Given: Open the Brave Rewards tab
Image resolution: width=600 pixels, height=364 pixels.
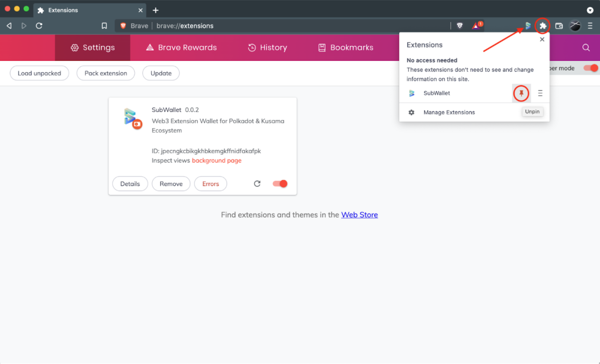Looking at the screenshot, I should pyautogui.click(x=181, y=47).
